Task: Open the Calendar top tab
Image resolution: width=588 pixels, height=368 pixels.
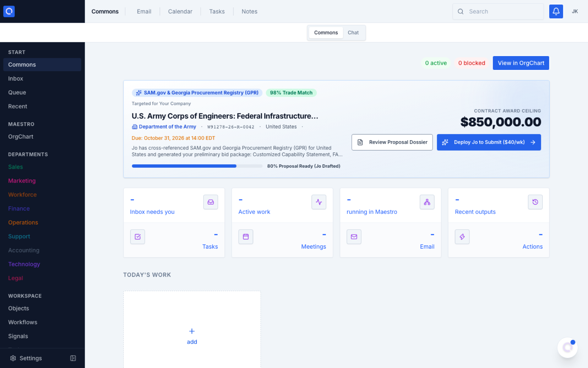Action: click(x=180, y=11)
